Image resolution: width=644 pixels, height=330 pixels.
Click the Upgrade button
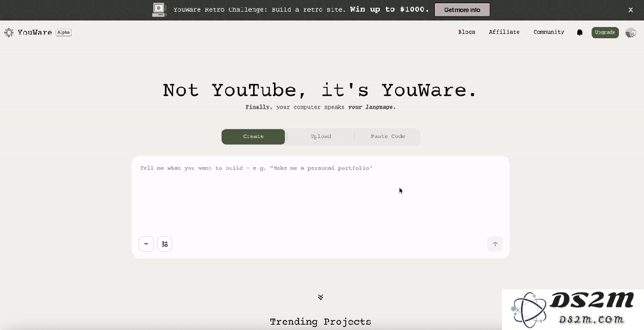(605, 32)
